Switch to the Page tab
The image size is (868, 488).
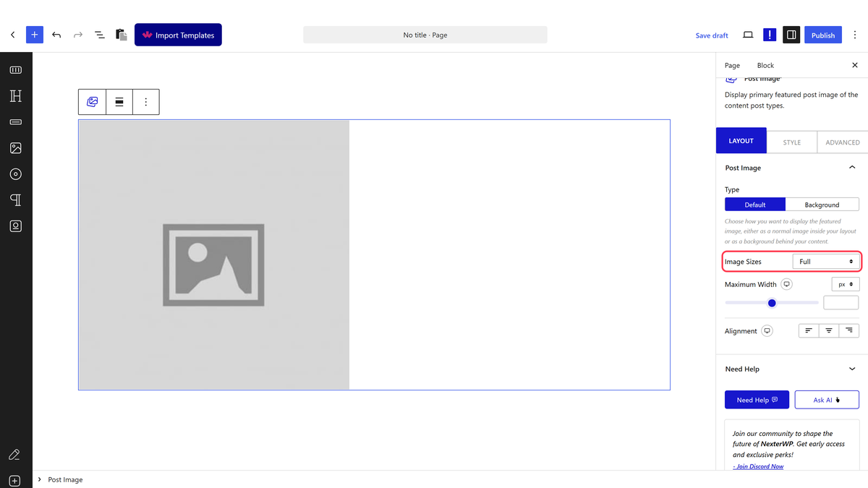(732, 65)
